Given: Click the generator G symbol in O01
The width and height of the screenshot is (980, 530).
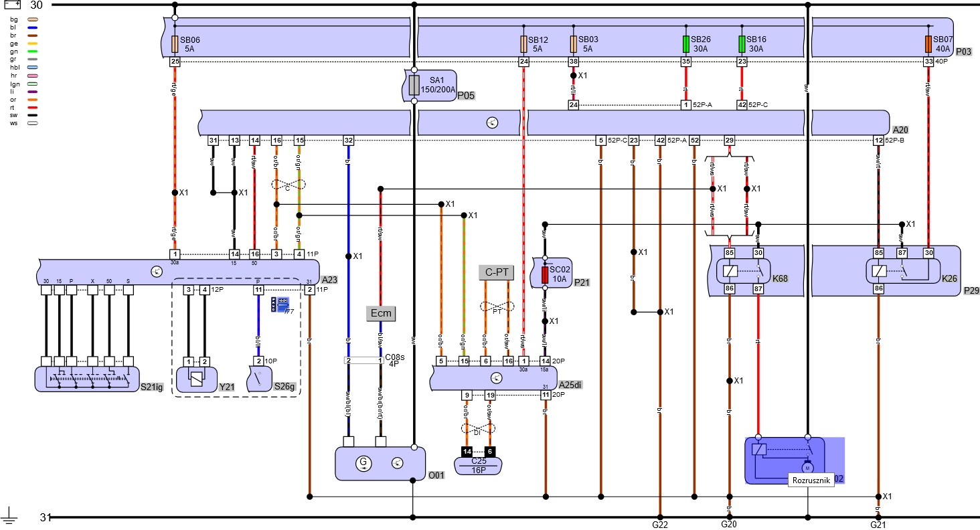Looking at the screenshot, I should tap(363, 462).
